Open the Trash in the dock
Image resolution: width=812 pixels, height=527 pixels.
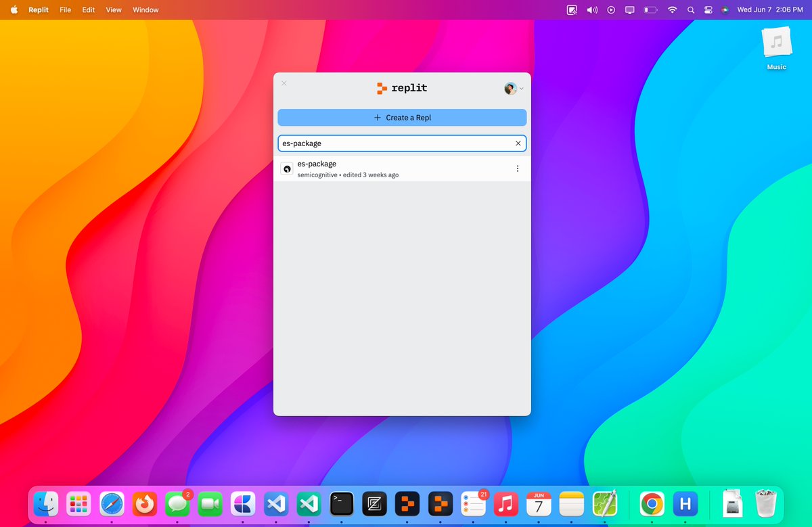pos(765,504)
